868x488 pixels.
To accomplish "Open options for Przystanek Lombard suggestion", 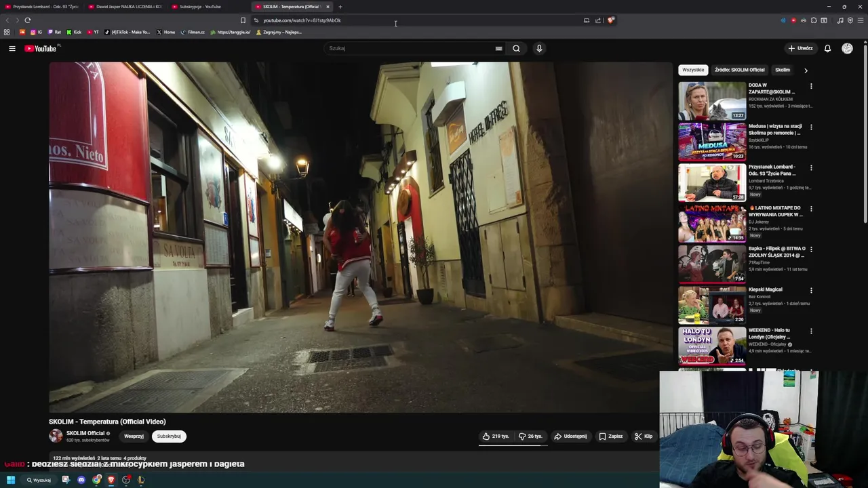I will point(811,167).
